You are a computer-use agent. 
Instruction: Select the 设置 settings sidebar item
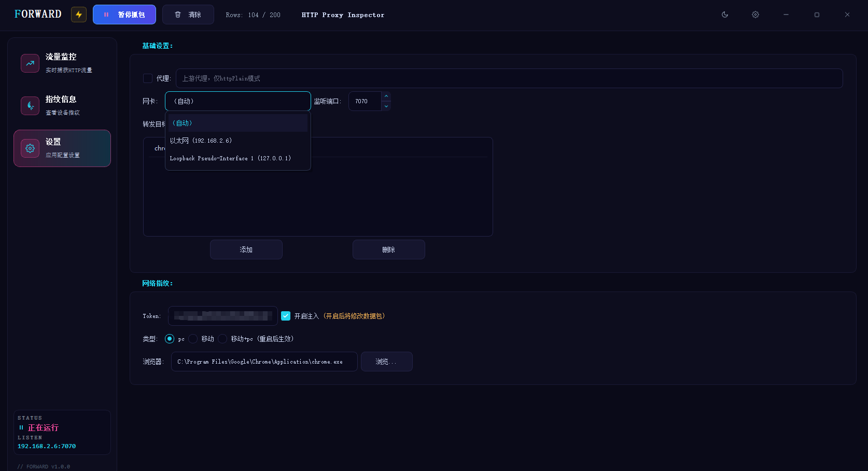point(62,148)
